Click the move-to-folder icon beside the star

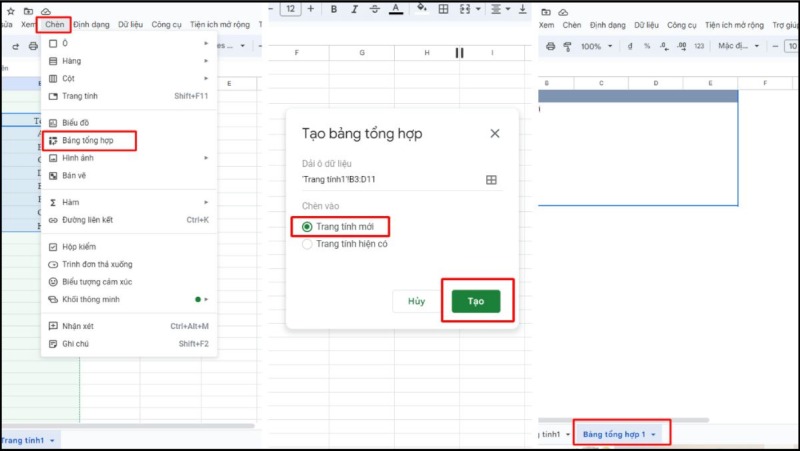(28, 11)
